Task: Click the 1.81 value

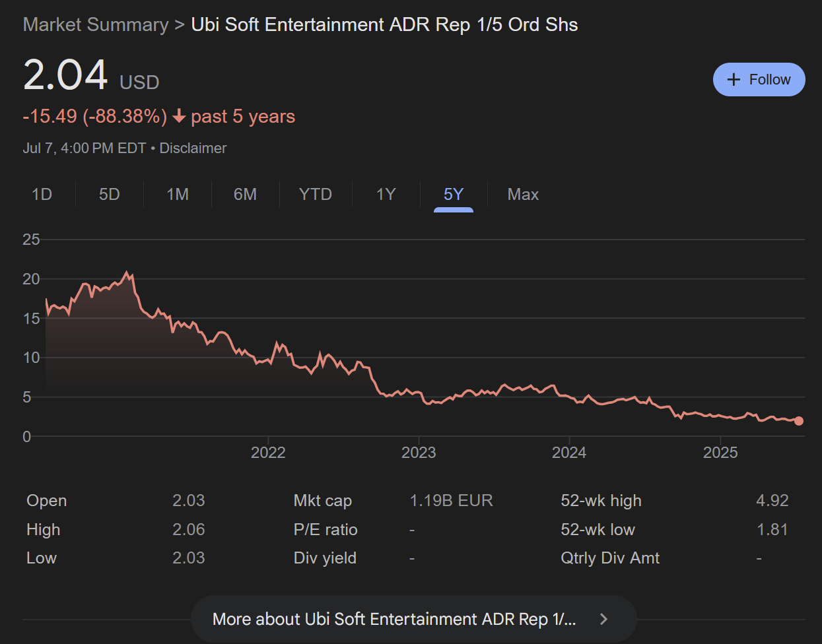Action: (772, 530)
